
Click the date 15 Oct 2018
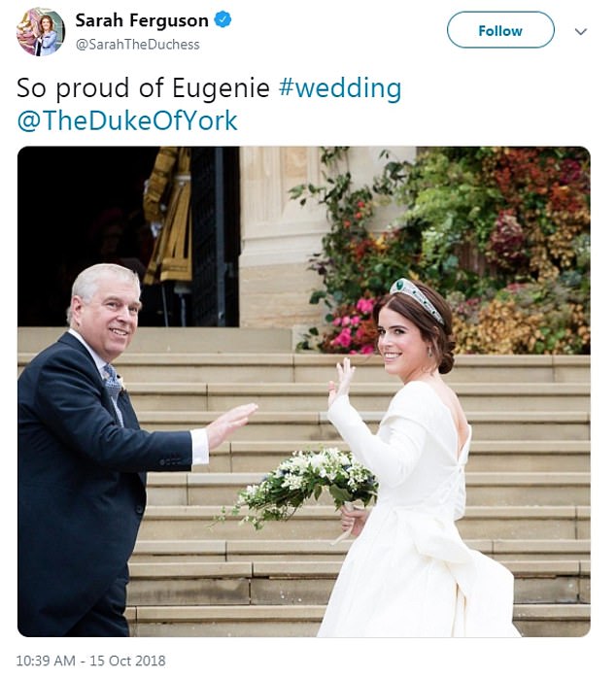coord(127,661)
